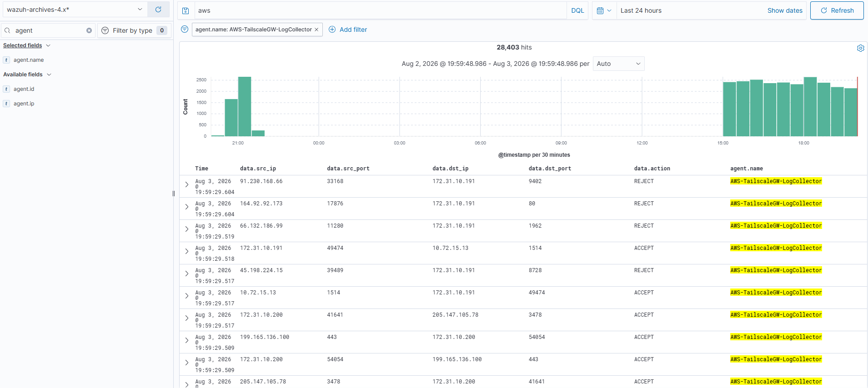Click the string type icon next to agent.name

6,60
